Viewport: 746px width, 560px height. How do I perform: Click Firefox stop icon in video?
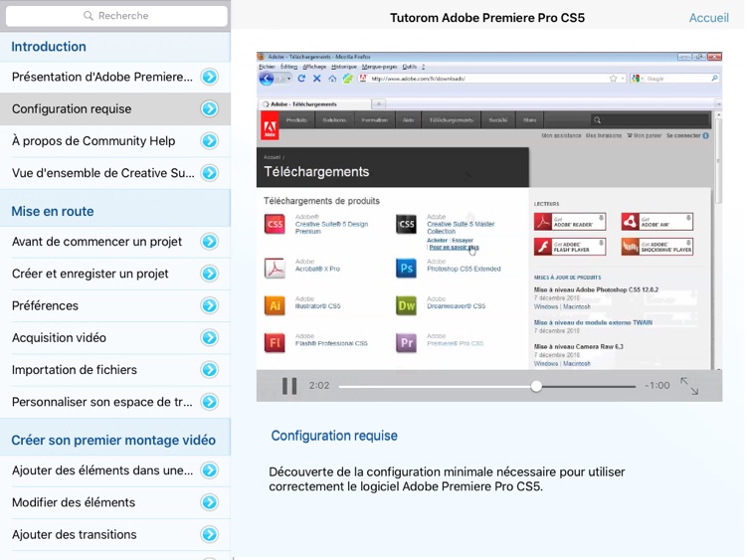[x=317, y=79]
